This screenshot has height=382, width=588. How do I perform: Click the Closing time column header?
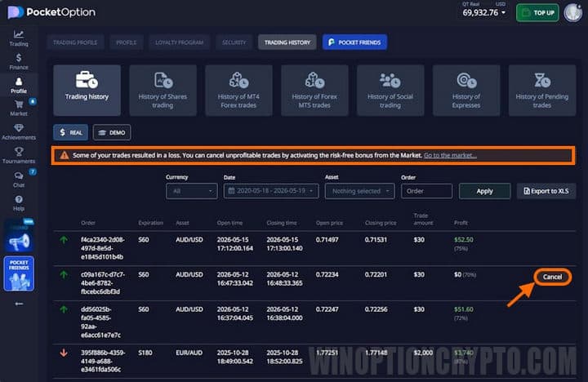(282, 223)
